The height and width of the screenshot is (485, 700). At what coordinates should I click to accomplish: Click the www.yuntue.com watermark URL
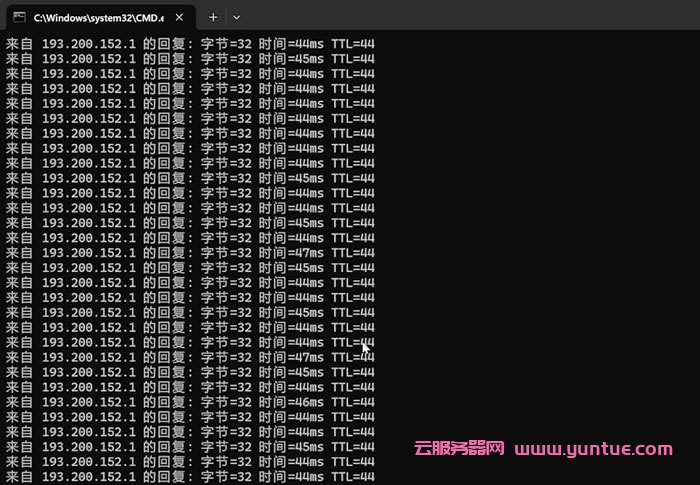(594, 449)
